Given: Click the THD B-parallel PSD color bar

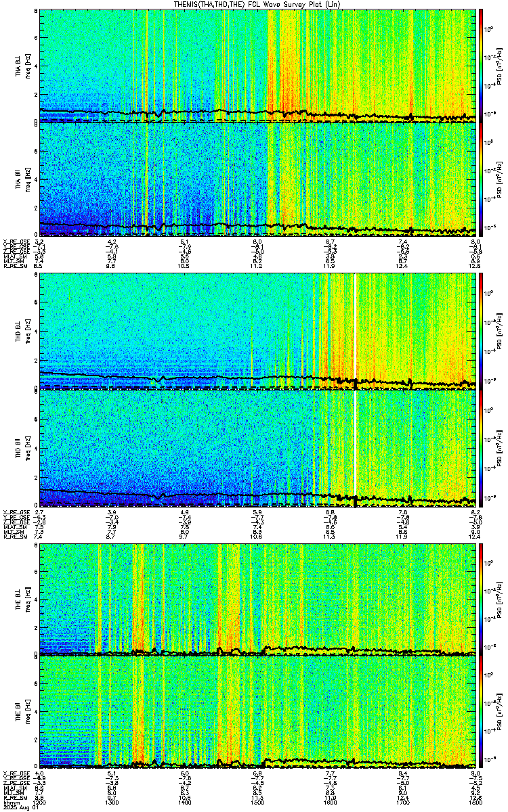Looking at the screenshot, I should [481, 449].
